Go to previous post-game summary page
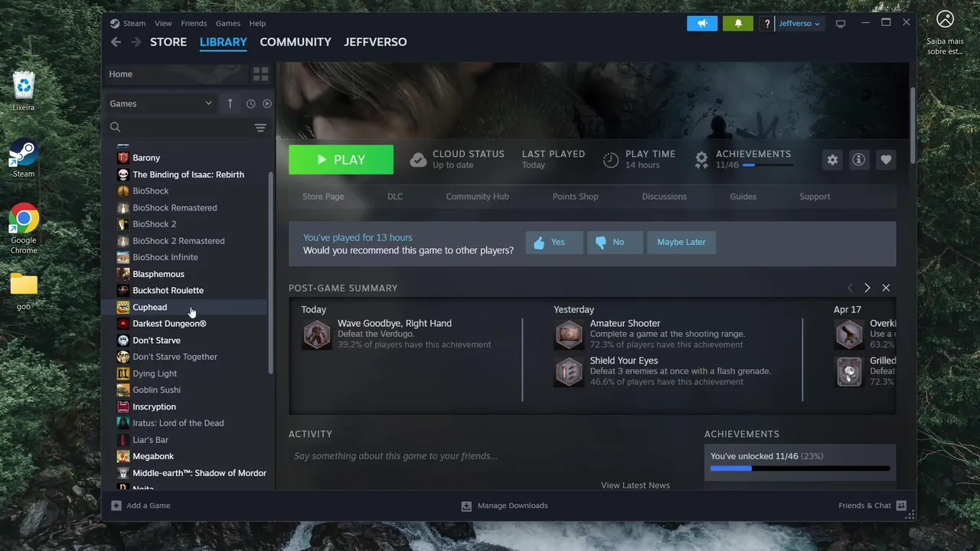This screenshot has height=551, width=980. pos(850,288)
